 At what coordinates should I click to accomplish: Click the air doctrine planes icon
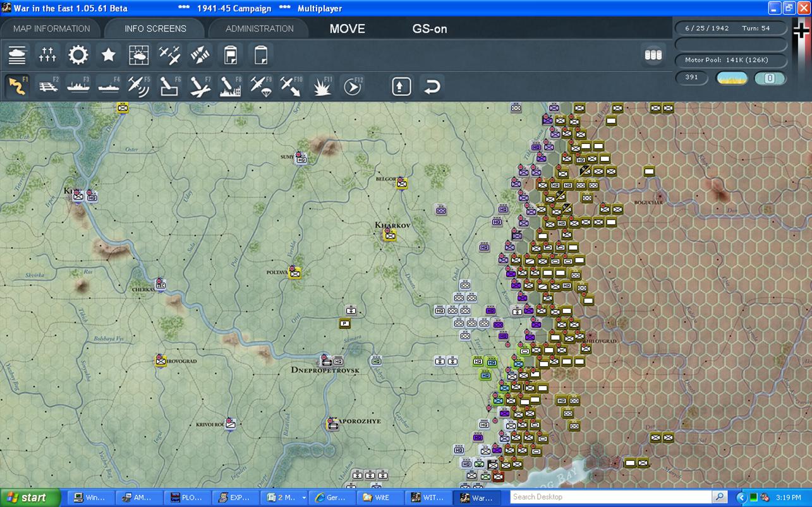[169, 56]
